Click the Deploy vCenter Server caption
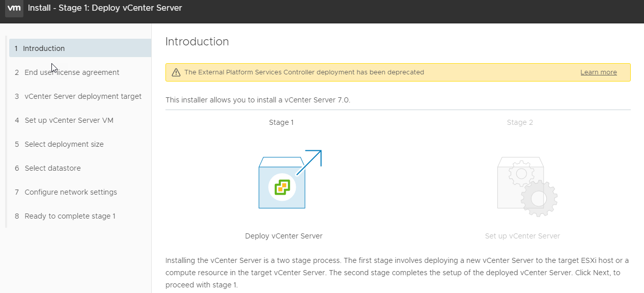The image size is (644, 293). 284,236
